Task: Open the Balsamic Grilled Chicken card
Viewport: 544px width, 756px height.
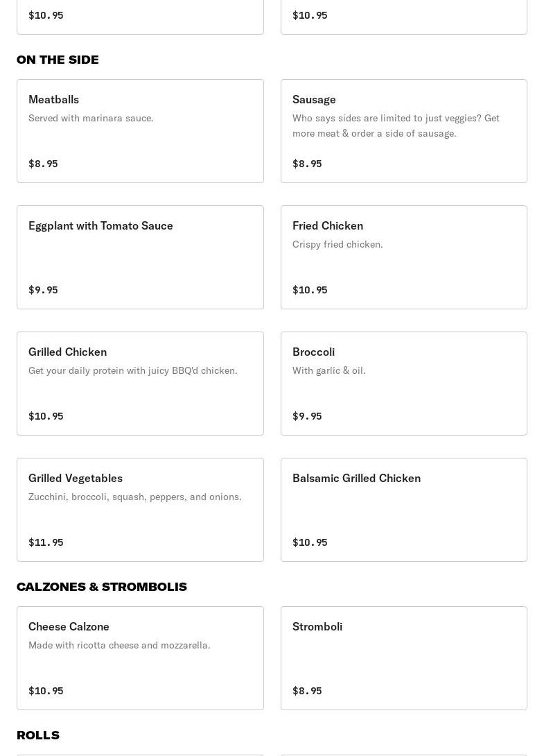Action: click(x=403, y=510)
